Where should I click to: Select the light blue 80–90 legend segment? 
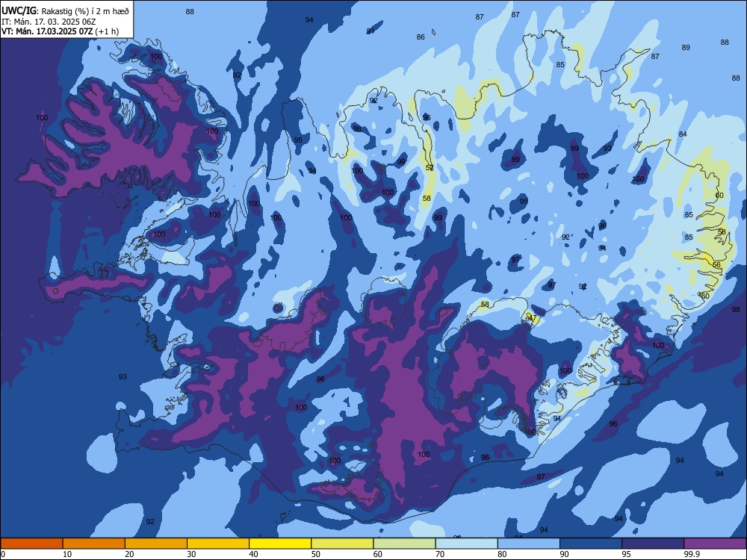(x=529, y=544)
